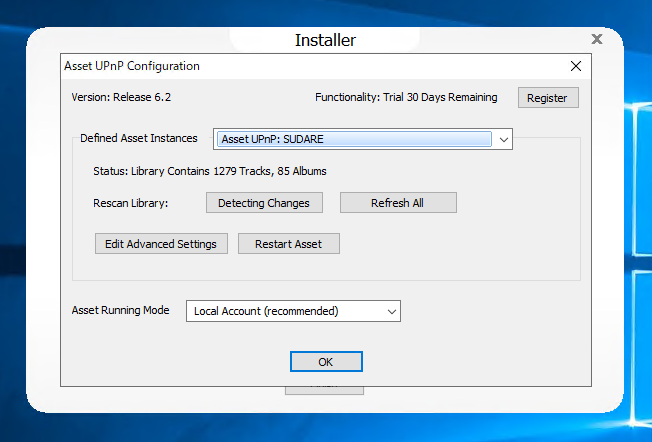The width and height of the screenshot is (652, 442).
Task: Open Edit Advanced Settings
Action: tap(161, 244)
